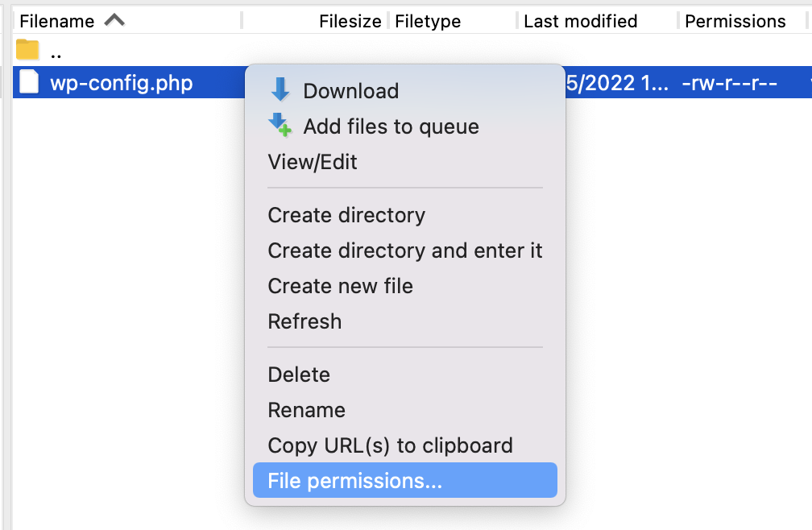Click the wp-config.php file icon

click(29, 82)
